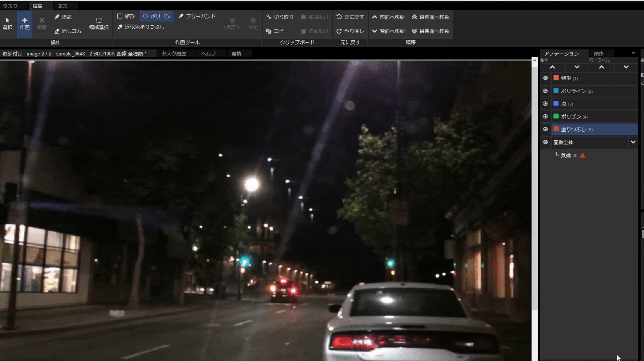644x361 pixels.
Task: Send annotation to back with 最背面へ移動
Action: coord(430,31)
